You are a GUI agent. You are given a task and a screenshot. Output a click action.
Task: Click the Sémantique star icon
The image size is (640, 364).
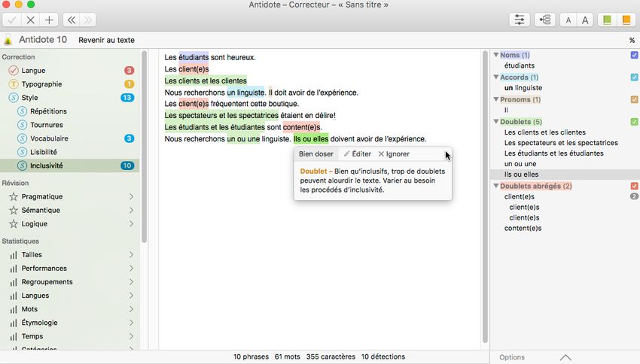pyautogui.click(x=14, y=210)
